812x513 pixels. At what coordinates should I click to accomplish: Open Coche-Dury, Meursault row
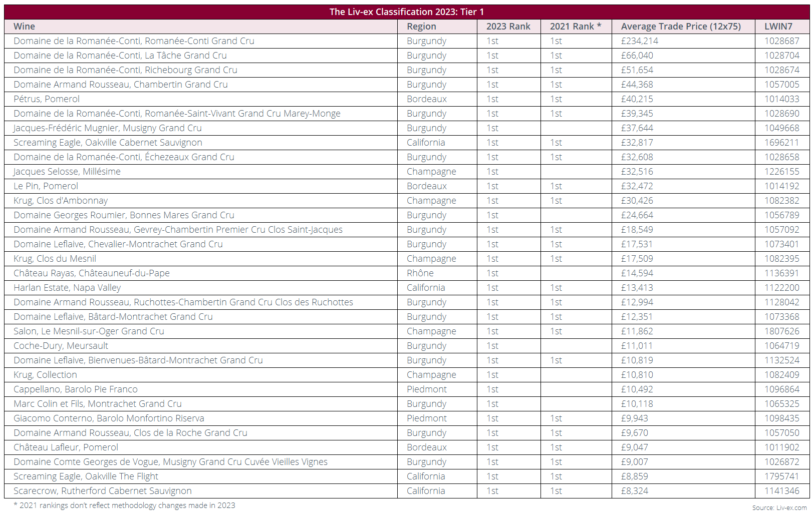(x=61, y=346)
